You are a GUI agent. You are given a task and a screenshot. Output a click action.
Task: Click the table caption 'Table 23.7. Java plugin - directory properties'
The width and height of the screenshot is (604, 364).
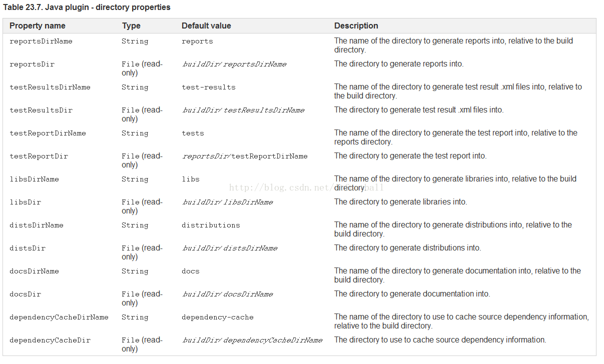[87, 7]
